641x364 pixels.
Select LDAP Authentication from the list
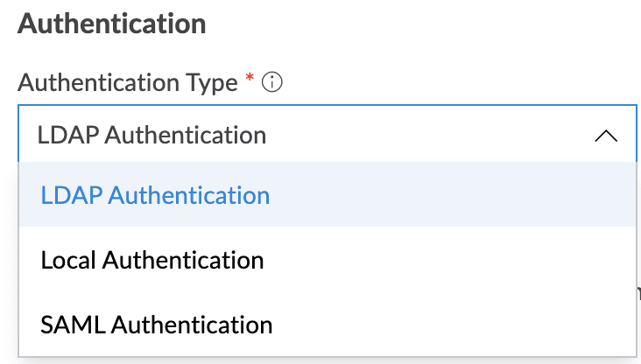[x=155, y=194]
